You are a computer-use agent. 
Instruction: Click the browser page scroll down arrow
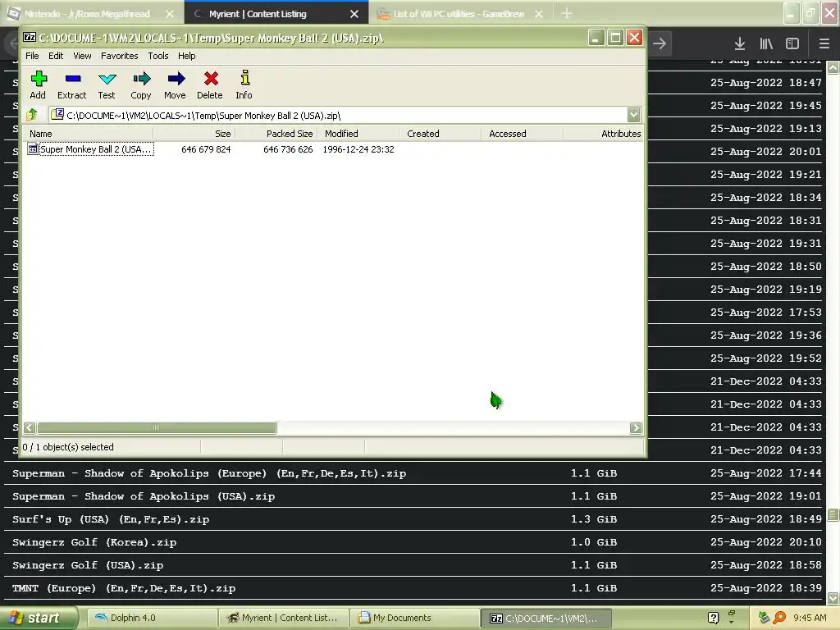coord(833,597)
